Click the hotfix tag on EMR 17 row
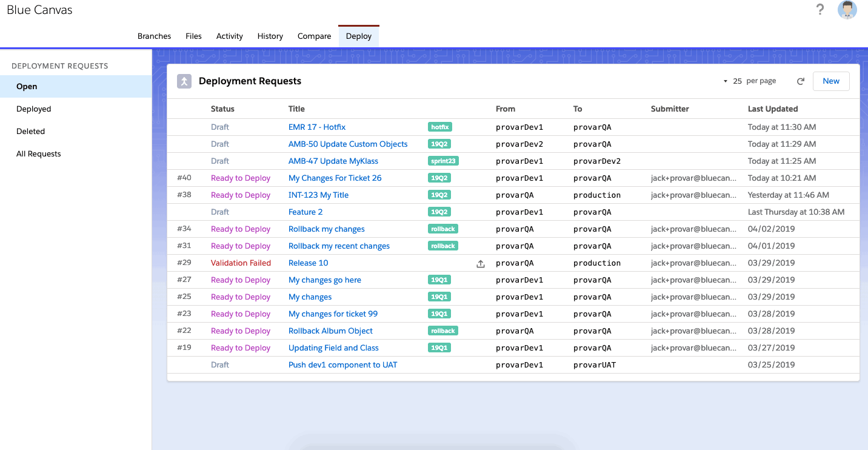This screenshot has width=868, height=450. [x=440, y=127]
